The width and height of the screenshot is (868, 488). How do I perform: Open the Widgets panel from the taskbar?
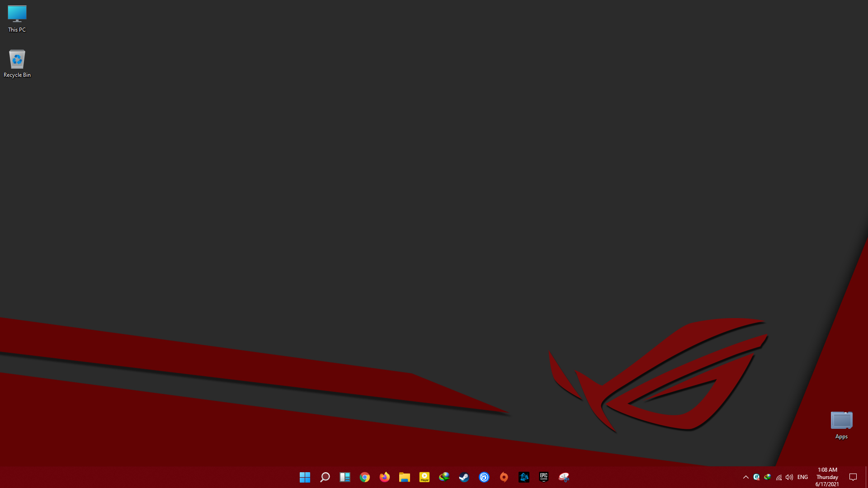tap(345, 477)
